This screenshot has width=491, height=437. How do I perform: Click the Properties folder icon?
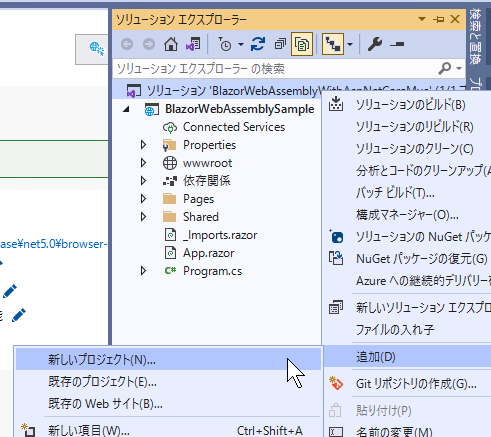tap(170, 145)
